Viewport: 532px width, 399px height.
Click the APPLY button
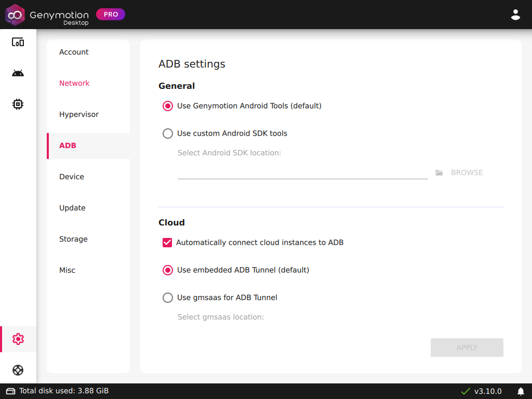point(467,348)
